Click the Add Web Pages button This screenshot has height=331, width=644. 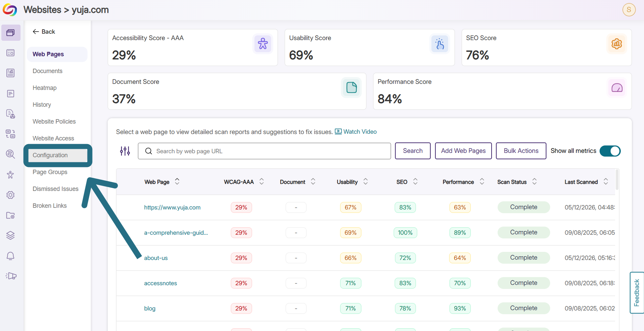click(463, 151)
